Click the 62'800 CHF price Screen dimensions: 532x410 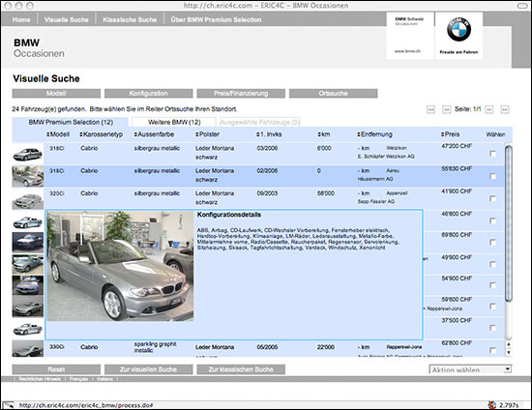pyautogui.click(x=457, y=343)
